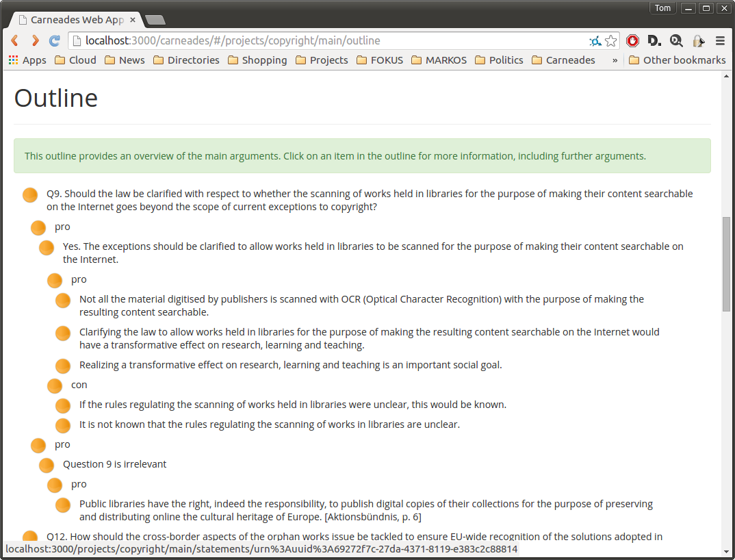
Task: Select the Carneades Web App tab
Action: coord(77,20)
